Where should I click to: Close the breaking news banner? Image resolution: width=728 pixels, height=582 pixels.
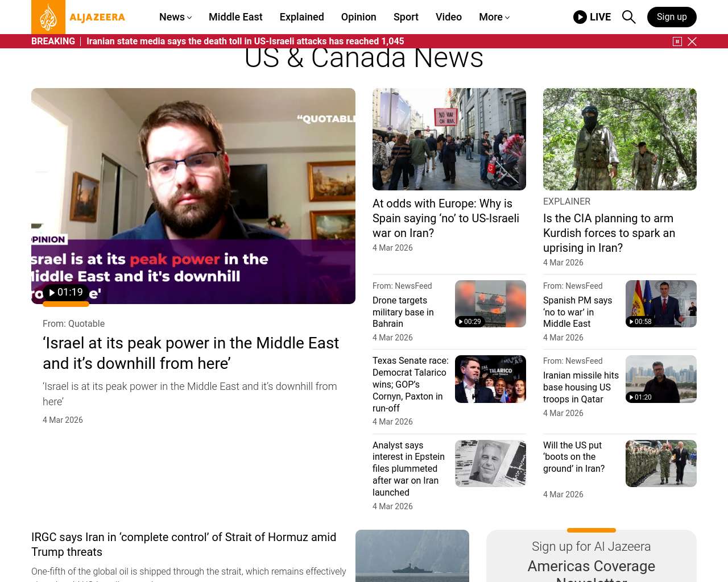[692, 41]
